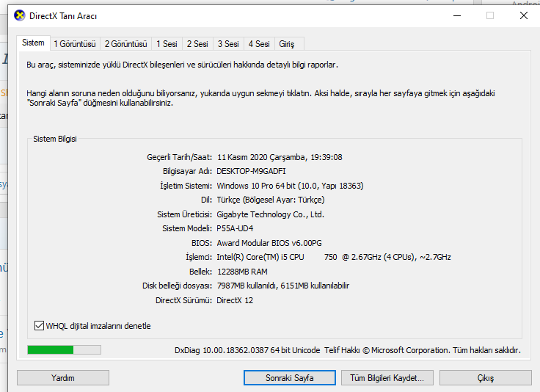Click Gigabyte Technology Co., Ltd. text
The image size is (540, 392).
[270, 214]
